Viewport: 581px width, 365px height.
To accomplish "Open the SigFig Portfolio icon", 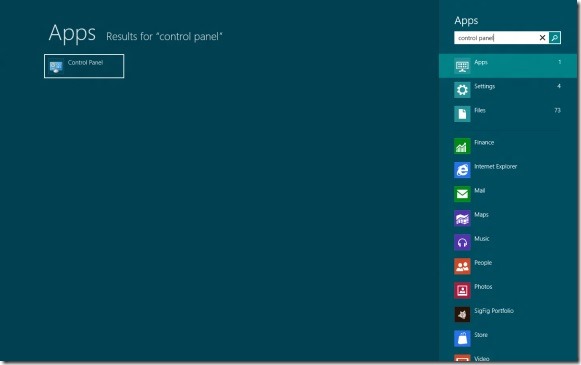I will 462,315.
